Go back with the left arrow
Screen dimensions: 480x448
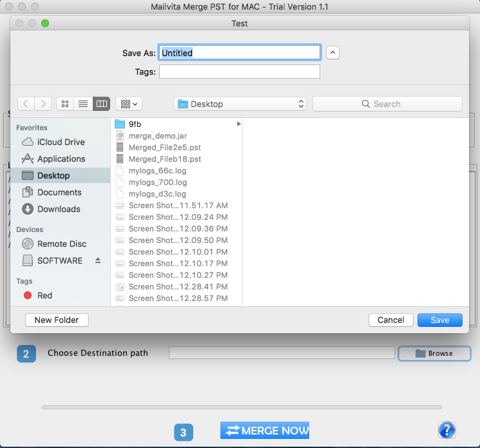(x=26, y=104)
